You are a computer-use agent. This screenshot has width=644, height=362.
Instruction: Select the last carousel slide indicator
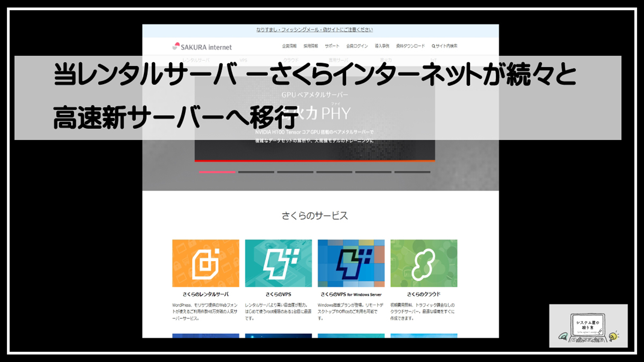[x=412, y=172]
